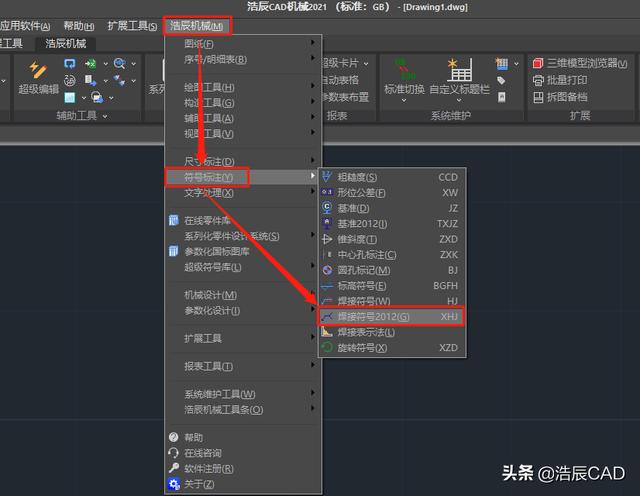Click the 焊接表示法 weld representation icon
Viewport: 640px width, 496px height.
point(327,331)
